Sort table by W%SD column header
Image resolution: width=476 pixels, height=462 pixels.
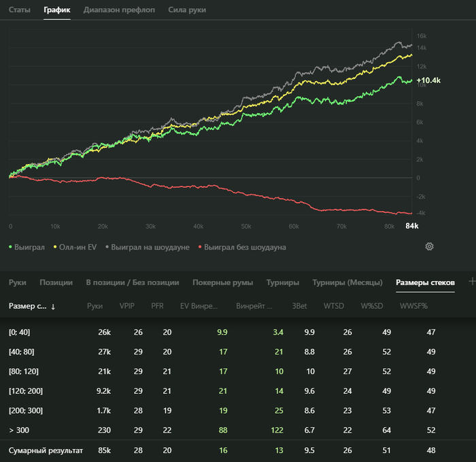point(372,306)
